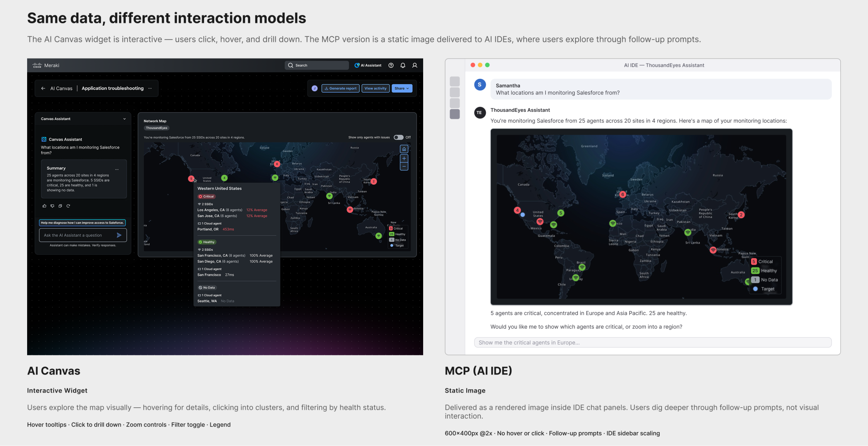Open the notifications bell icon
The image size is (868, 446).
pyautogui.click(x=403, y=65)
